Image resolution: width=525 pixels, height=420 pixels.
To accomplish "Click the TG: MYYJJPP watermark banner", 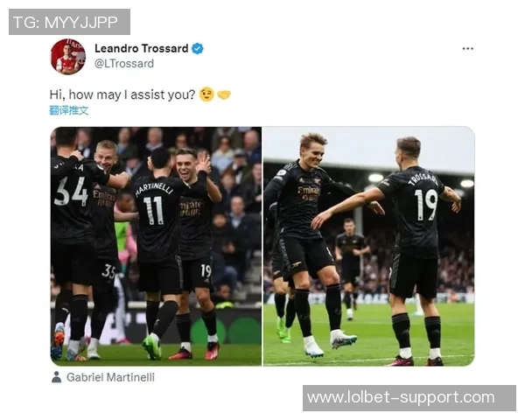I will [69, 22].
